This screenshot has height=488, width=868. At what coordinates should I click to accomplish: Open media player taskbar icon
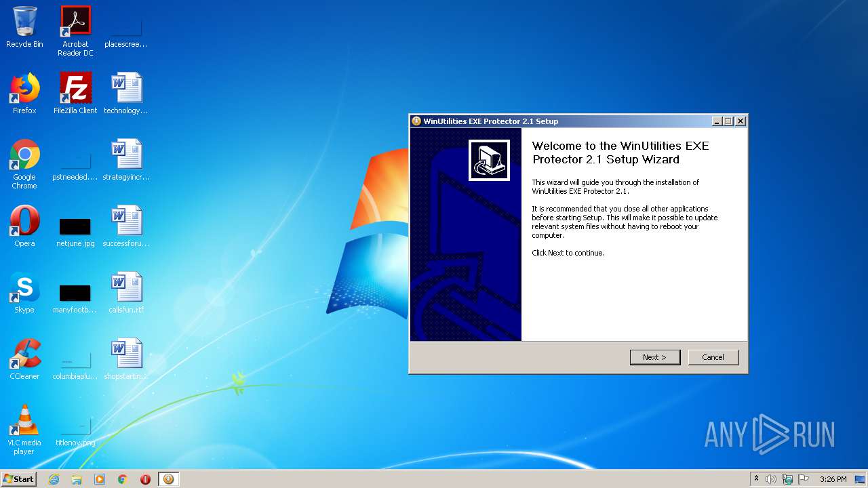[100, 479]
